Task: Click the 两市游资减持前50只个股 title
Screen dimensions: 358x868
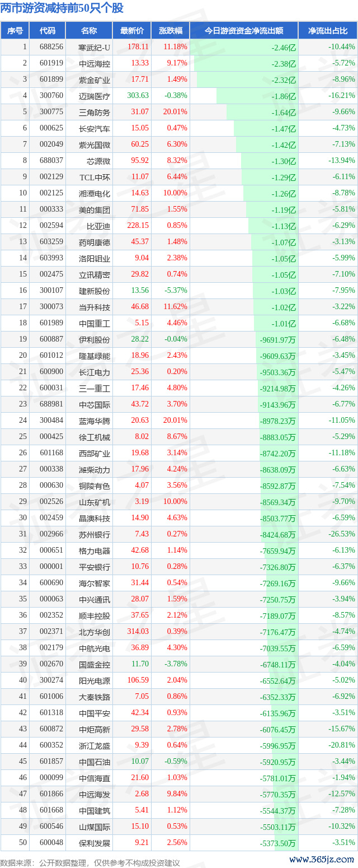Action: (x=62, y=8)
